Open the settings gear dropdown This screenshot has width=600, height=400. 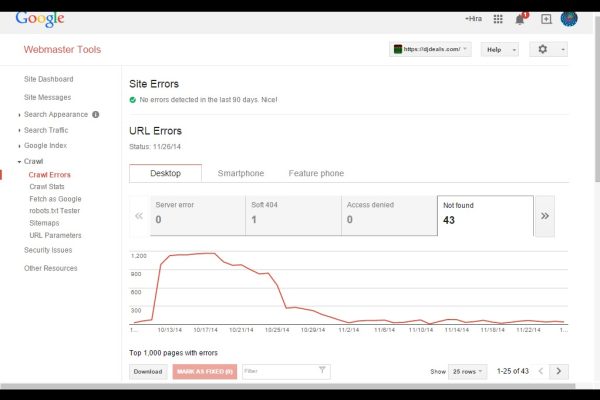[x=549, y=49]
